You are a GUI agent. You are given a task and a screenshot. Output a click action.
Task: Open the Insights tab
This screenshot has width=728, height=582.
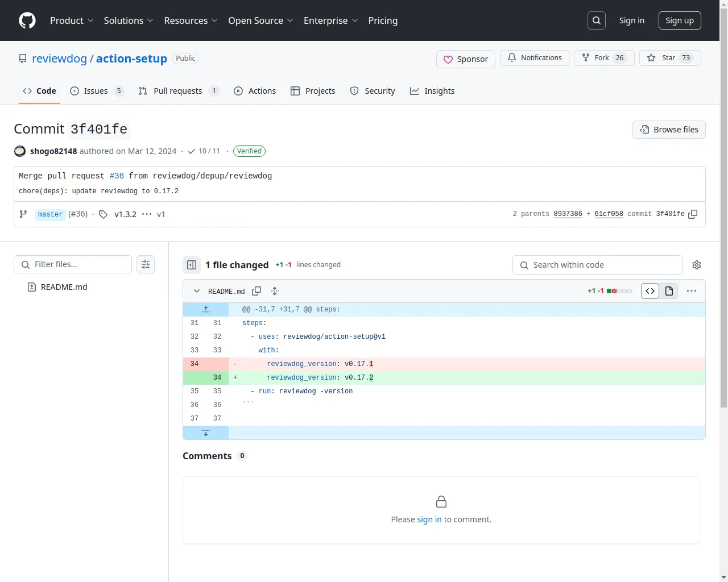(432, 91)
